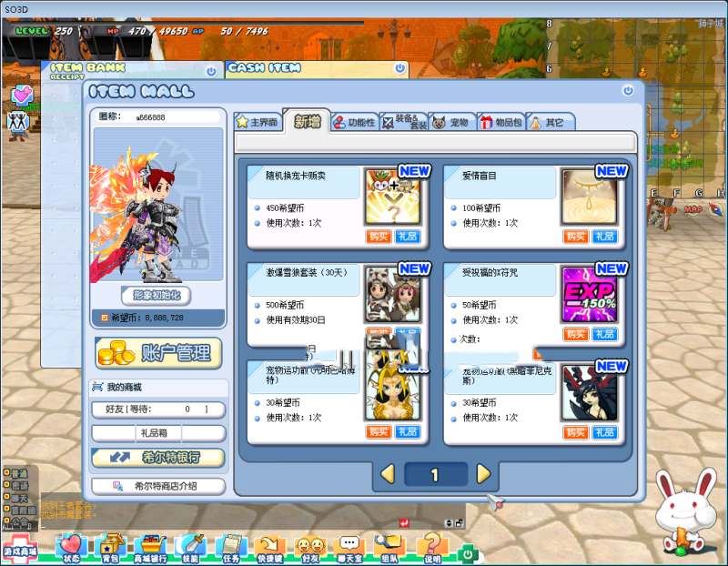Open the 好友 friends icon
This screenshot has height=566, width=728.
(x=311, y=548)
